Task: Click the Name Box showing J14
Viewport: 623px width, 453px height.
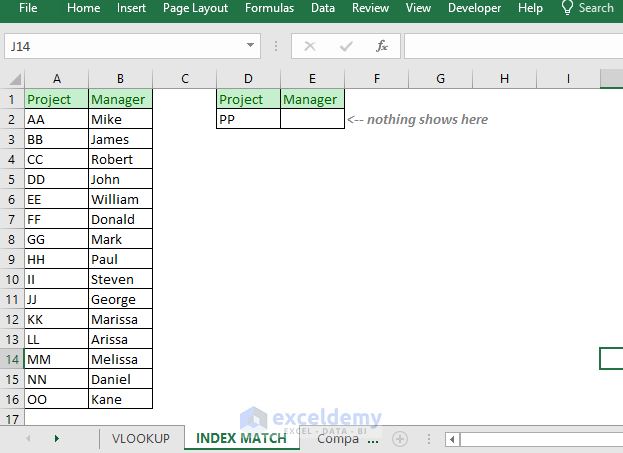Action: [123, 46]
